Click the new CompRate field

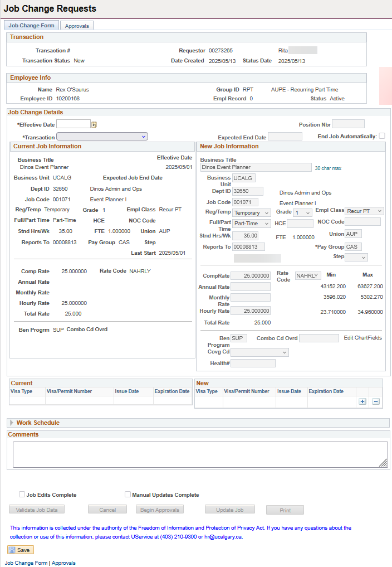[251, 275]
